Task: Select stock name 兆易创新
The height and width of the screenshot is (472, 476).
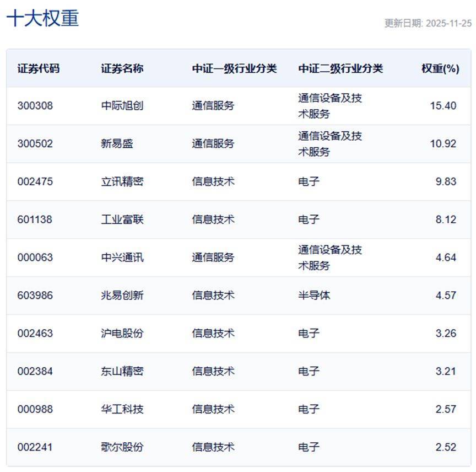Action: click(x=122, y=296)
